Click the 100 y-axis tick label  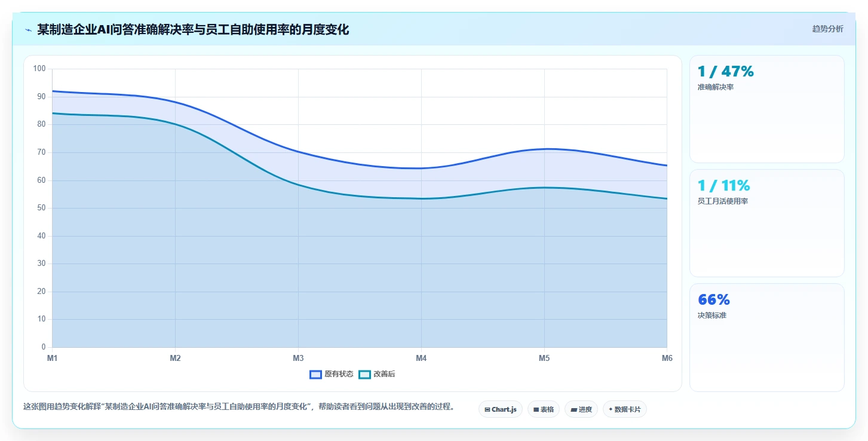39,69
